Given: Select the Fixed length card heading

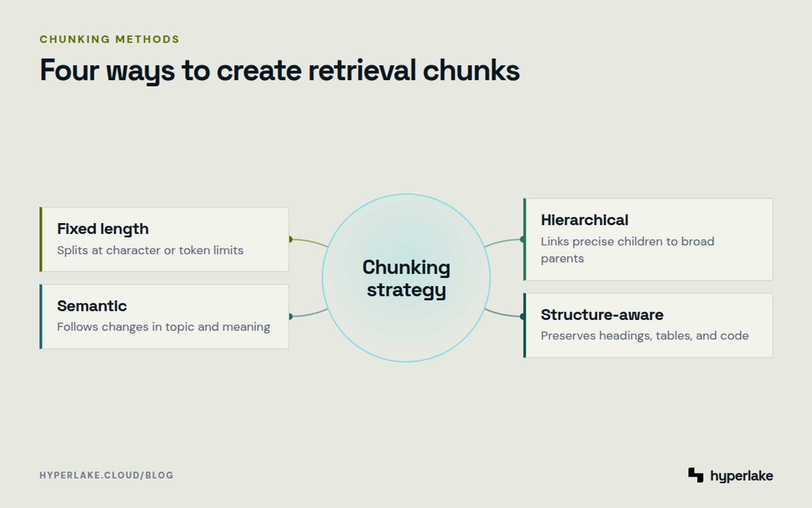Looking at the screenshot, I should 103,229.
